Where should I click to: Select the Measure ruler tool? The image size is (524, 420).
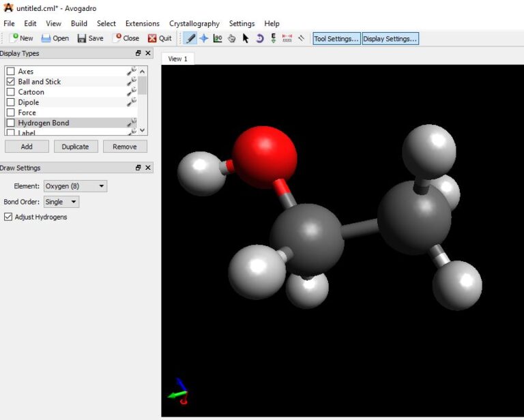point(287,38)
